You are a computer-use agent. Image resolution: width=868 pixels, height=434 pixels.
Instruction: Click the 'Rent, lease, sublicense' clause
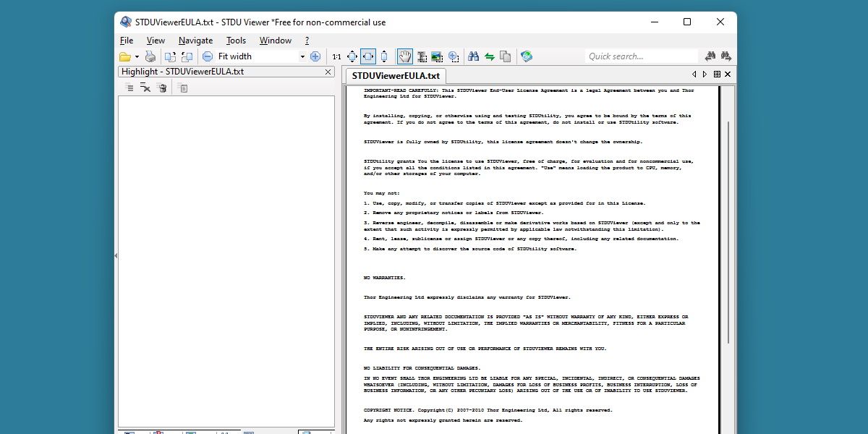coord(521,239)
